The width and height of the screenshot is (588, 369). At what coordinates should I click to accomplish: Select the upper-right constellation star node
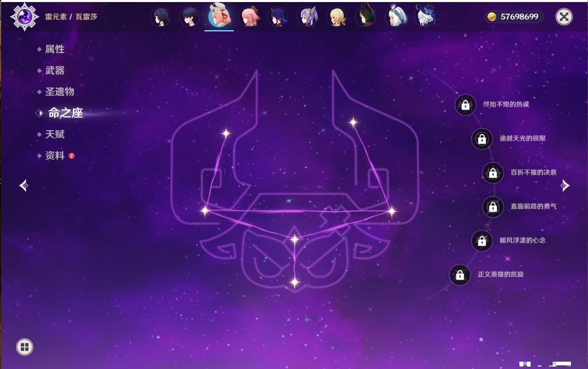tap(353, 122)
